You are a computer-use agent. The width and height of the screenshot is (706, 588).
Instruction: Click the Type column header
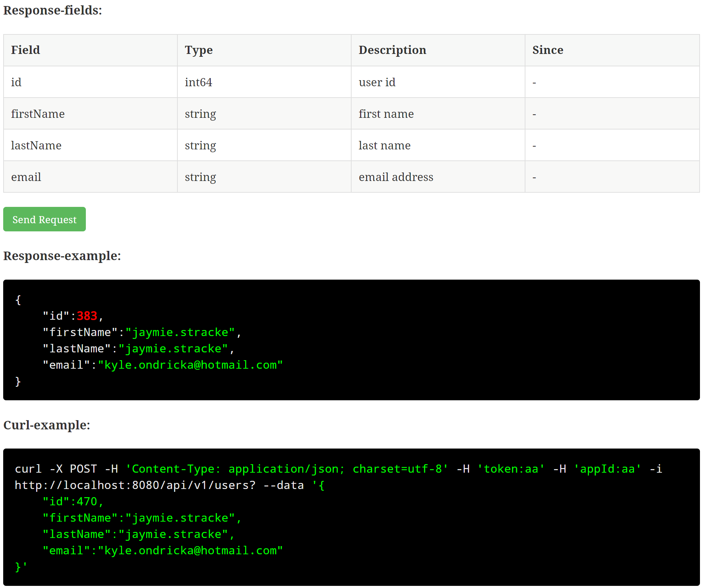(x=199, y=50)
